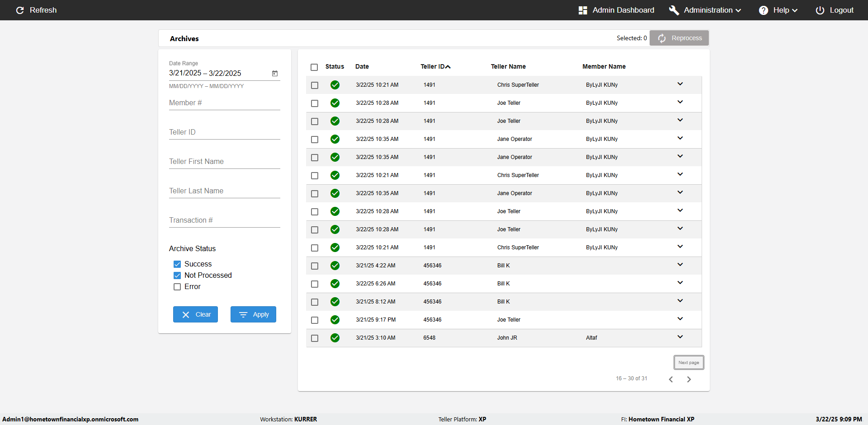
Task: Click the Member # input field
Action: tap(224, 103)
